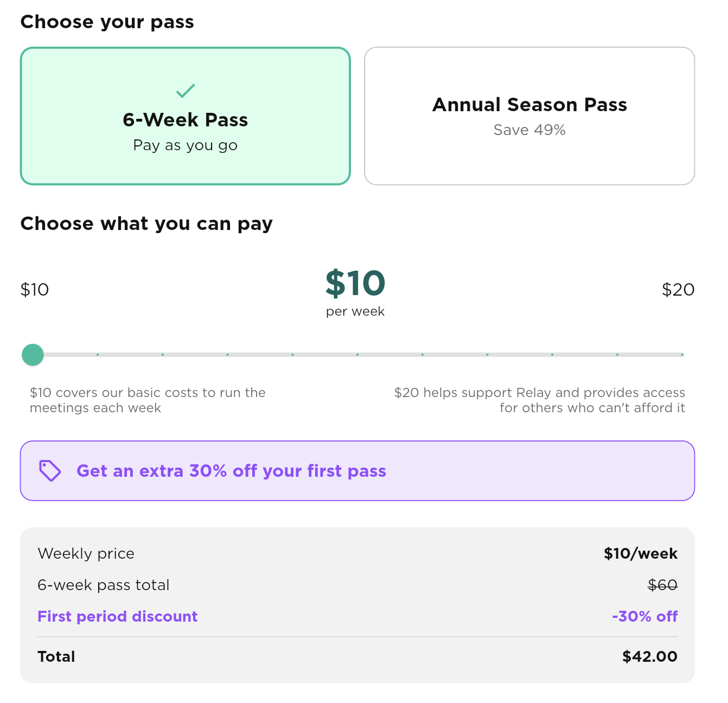Select the 6-Week Pass card
The width and height of the screenshot is (728, 703).
click(x=185, y=116)
